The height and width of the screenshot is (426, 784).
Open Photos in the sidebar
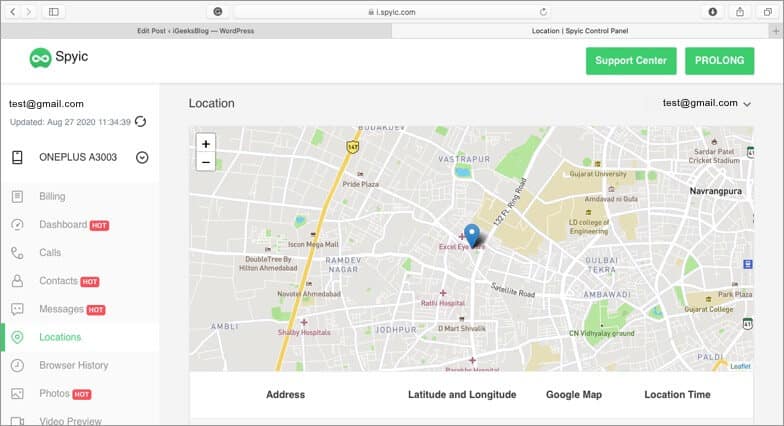click(x=54, y=394)
